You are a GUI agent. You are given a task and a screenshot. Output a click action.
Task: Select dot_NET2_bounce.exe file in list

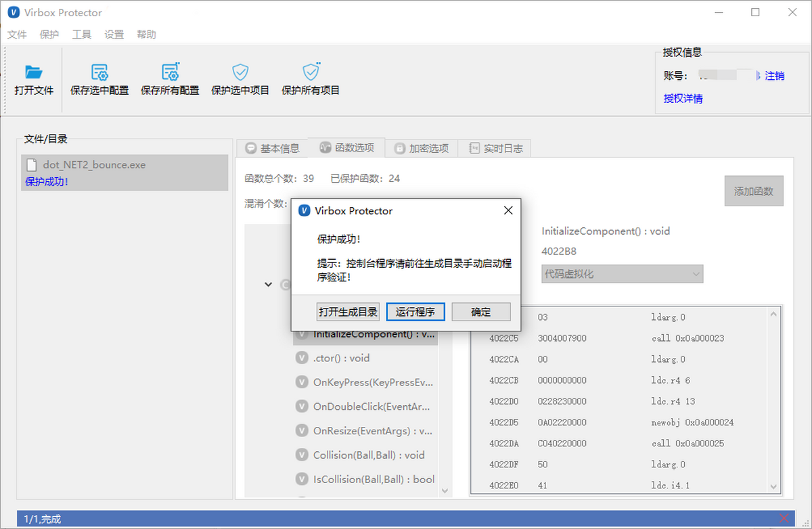click(x=94, y=165)
